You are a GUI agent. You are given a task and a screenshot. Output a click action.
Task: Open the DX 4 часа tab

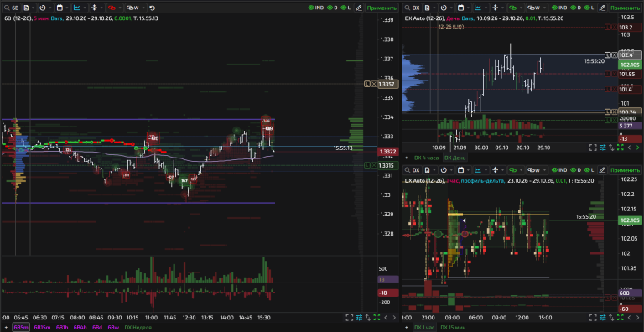pos(426,158)
